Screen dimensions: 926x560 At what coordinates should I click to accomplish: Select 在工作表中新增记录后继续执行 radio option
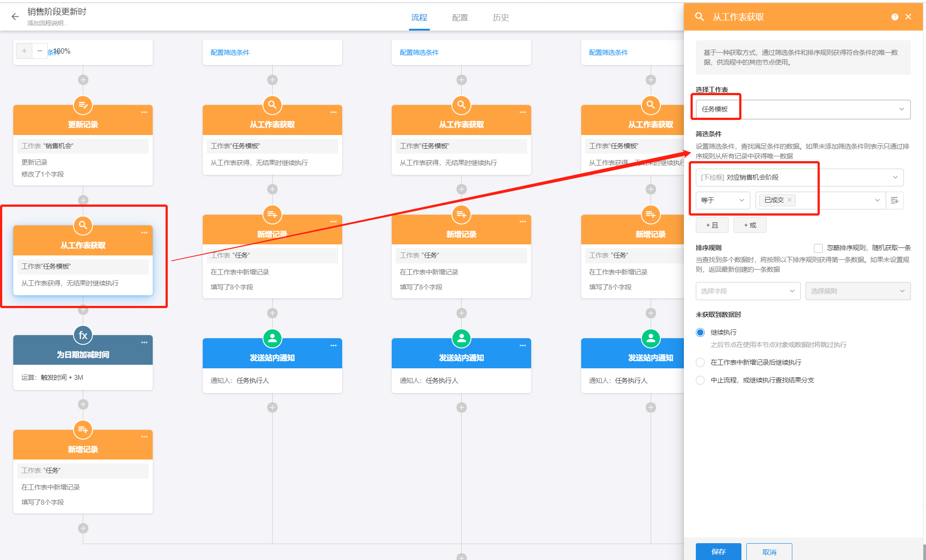coord(700,363)
